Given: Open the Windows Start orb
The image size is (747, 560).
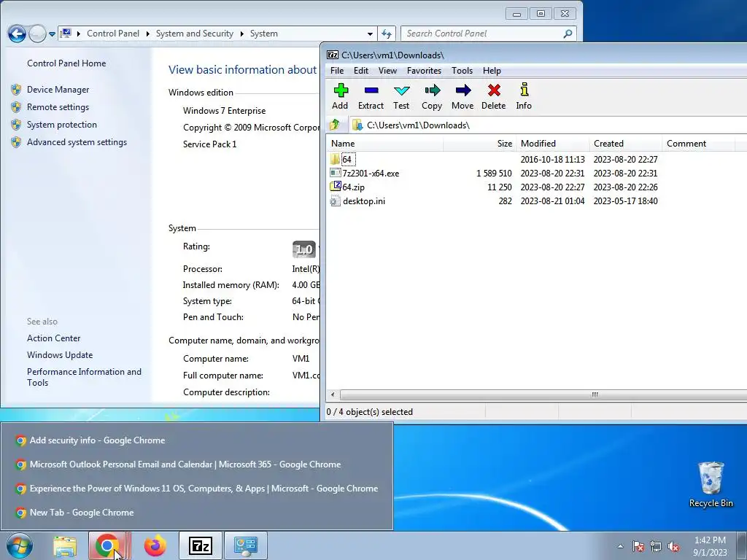Looking at the screenshot, I should [19, 545].
